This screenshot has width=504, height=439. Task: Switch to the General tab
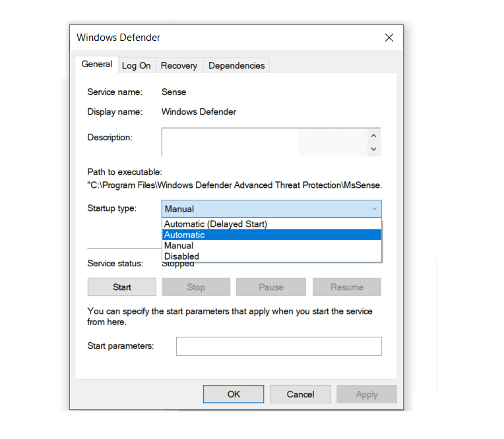click(x=97, y=64)
